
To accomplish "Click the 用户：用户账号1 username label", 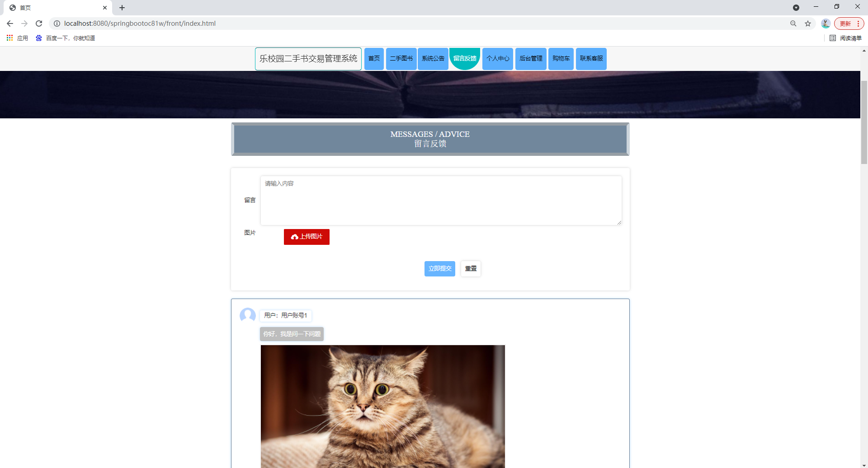I will (x=286, y=315).
